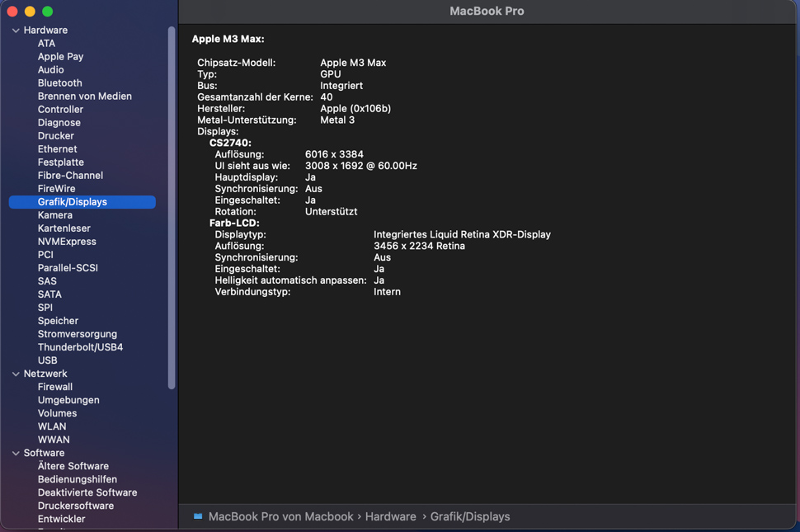Open the SAS entry
The width and height of the screenshot is (800, 532).
(47, 281)
